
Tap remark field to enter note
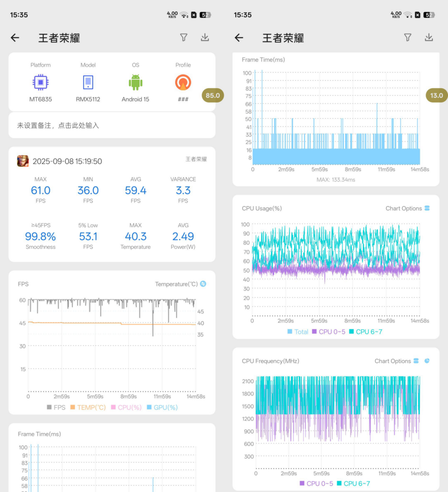(x=112, y=125)
